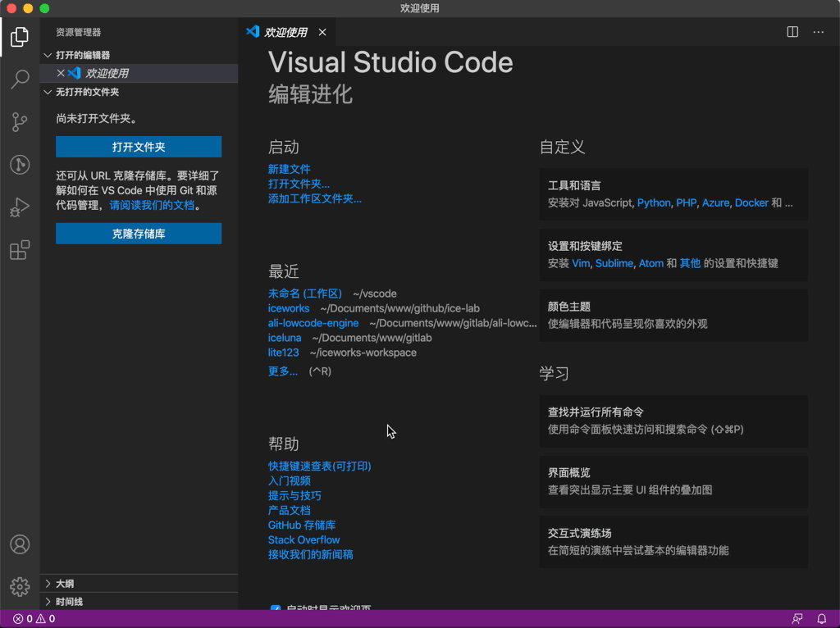
Task: Open the Search view
Action: 20,80
